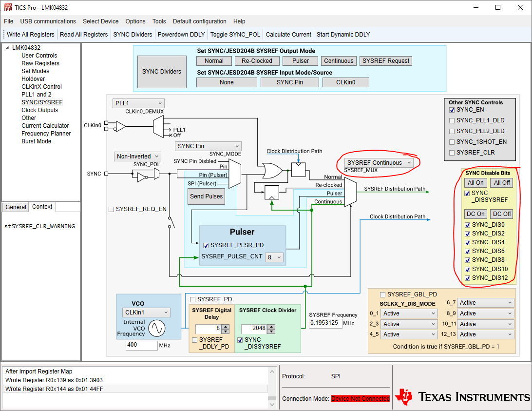Open the PLL1 CLKin0_DEMUX dropdown
Image resolution: width=532 pixels, height=411 pixels.
(x=138, y=103)
